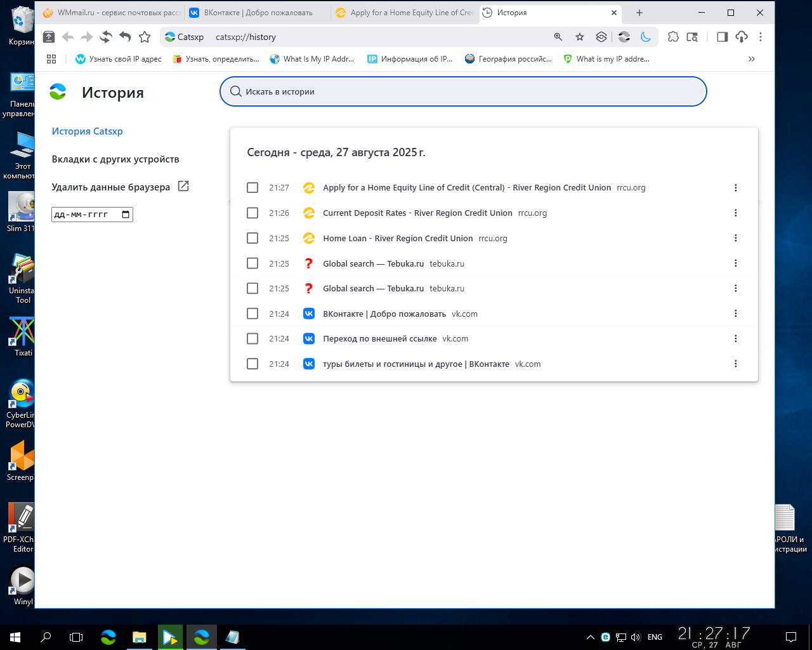
Task: Switch to the WMmail.ru tab
Action: point(111,13)
